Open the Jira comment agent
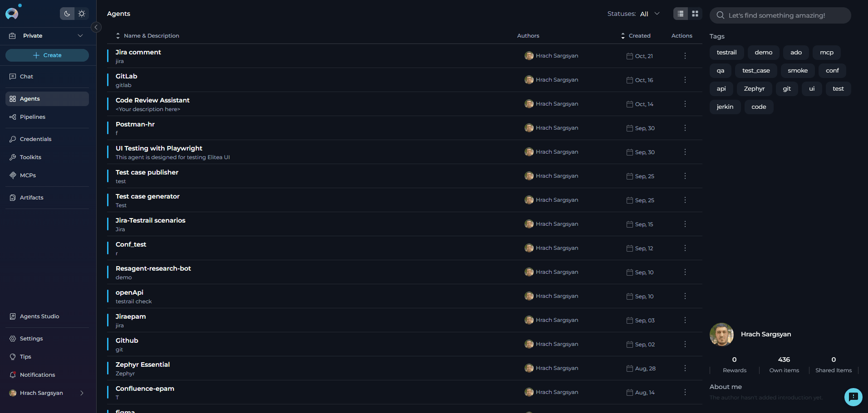This screenshot has height=413, width=868. pyautogui.click(x=138, y=52)
